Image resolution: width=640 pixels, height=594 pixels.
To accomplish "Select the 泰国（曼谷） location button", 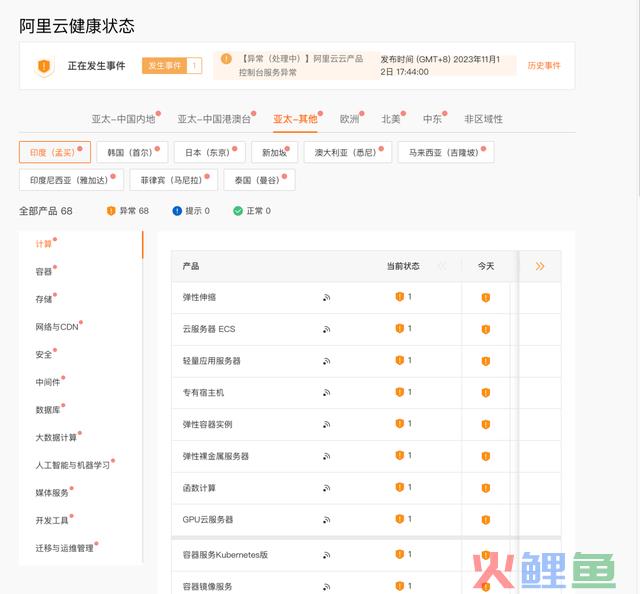I will tap(260, 180).
